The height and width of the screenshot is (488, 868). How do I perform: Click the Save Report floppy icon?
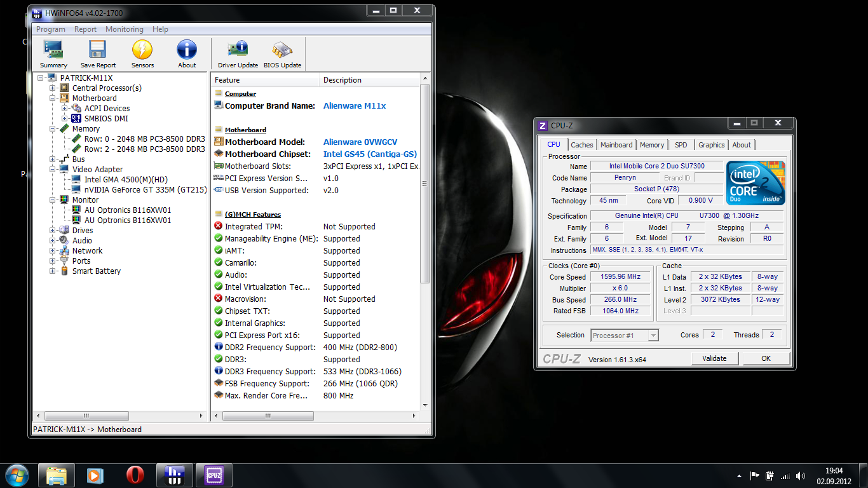[x=98, y=55]
